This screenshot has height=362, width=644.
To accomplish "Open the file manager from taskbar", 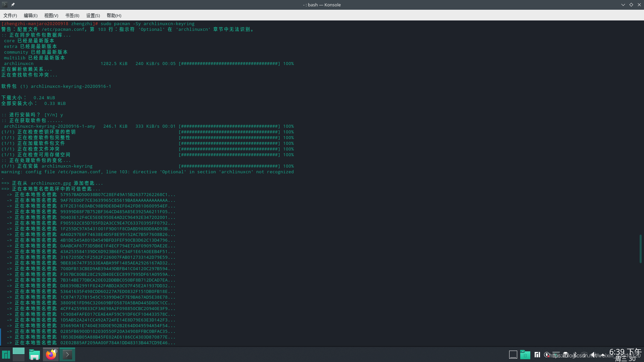I will coord(34,354).
